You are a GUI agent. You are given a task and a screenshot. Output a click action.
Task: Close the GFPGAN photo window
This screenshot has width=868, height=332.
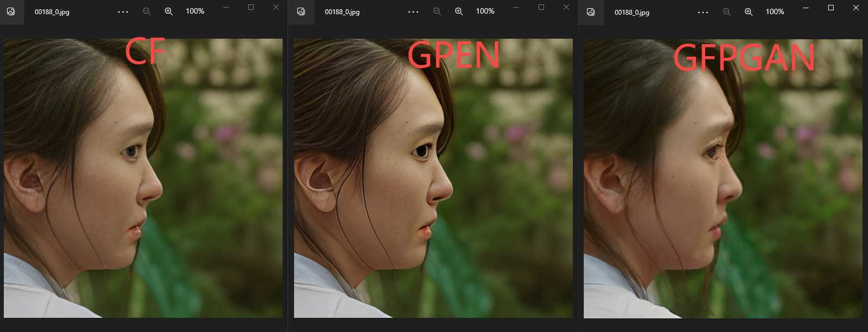click(x=856, y=8)
